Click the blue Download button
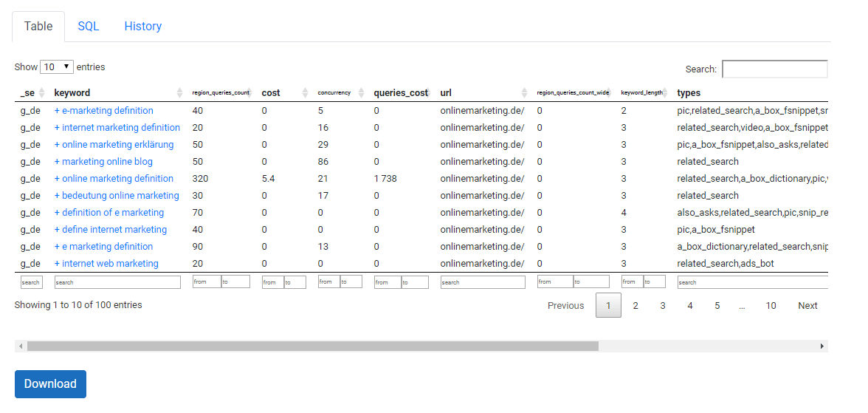The width and height of the screenshot is (868, 413). pos(50,384)
